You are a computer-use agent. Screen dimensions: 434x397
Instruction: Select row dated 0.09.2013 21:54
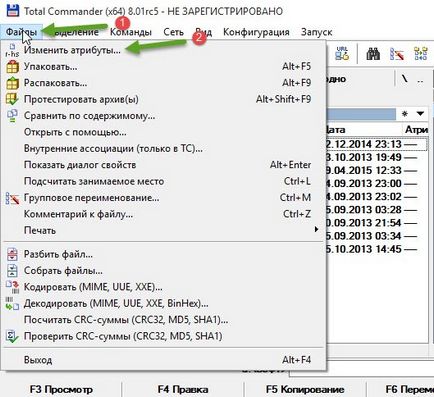click(377, 223)
